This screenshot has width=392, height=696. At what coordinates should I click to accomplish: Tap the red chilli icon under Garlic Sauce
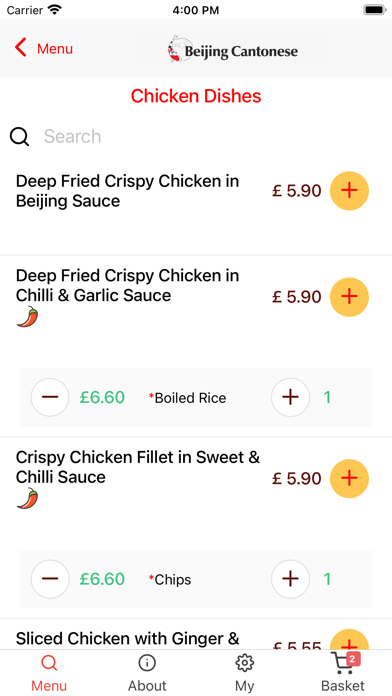(x=28, y=316)
